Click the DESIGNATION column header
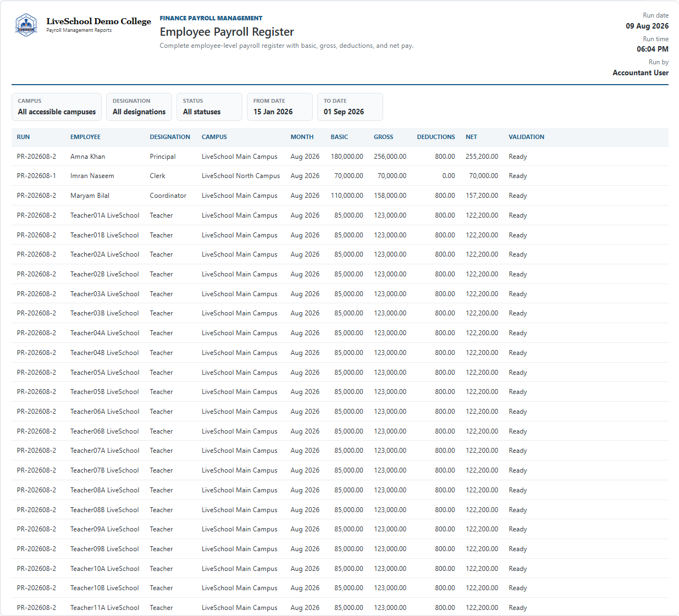Screen dimensions: 679x616 click(170, 137)
